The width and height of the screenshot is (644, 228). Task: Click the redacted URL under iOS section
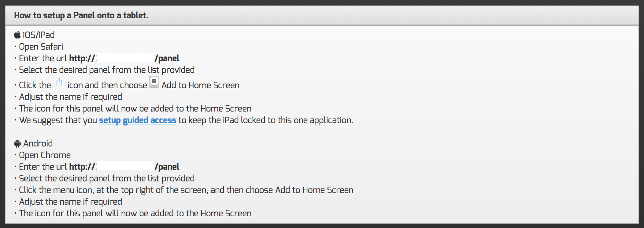[x=125, y=58]
